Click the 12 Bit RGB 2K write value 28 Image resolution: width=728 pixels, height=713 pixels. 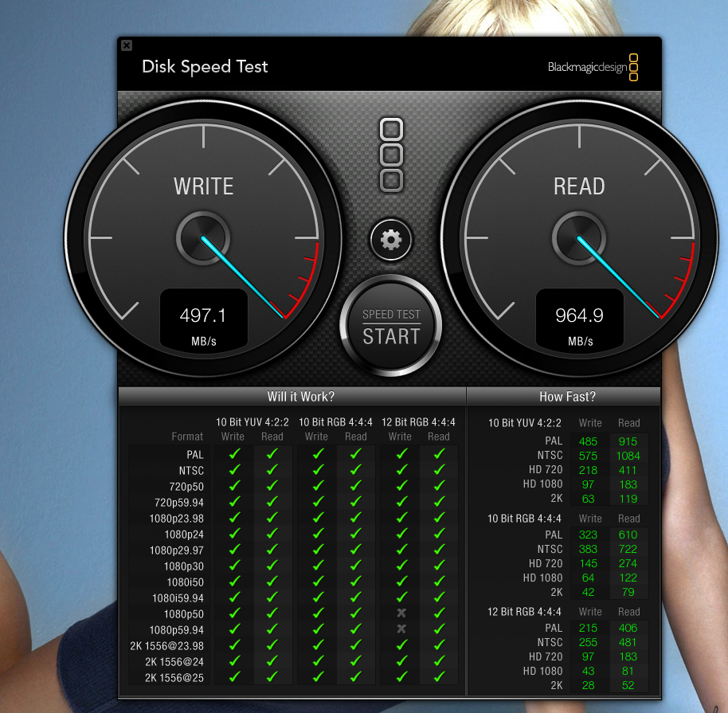click(588, 686)
